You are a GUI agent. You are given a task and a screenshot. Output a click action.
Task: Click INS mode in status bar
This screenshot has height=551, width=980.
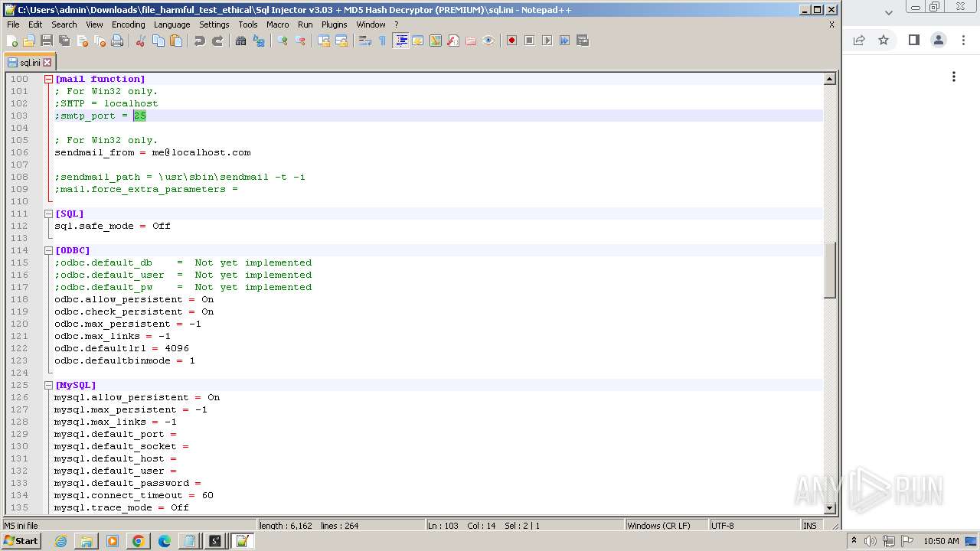click(x=809, y=526)
